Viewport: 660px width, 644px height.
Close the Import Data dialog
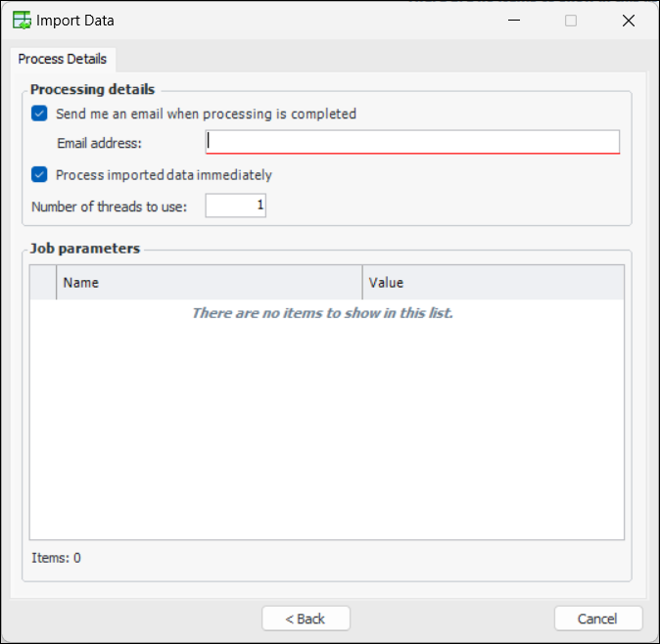pos(629,20)
